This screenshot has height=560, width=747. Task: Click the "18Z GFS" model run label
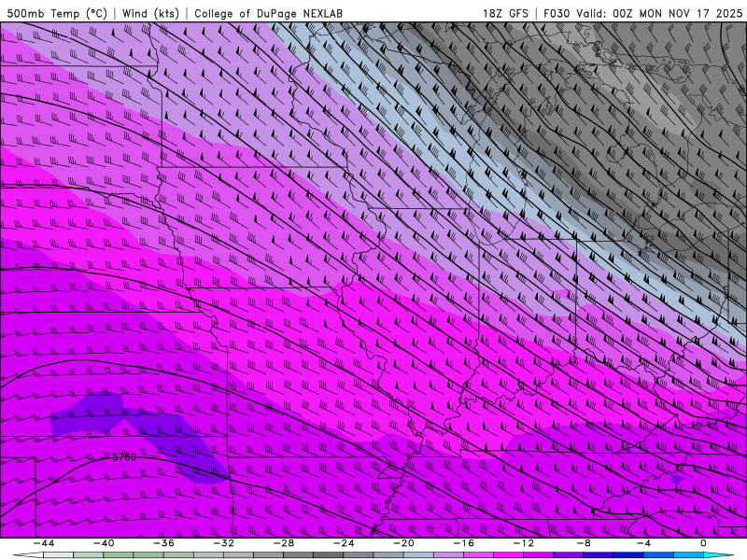point(505,13)
